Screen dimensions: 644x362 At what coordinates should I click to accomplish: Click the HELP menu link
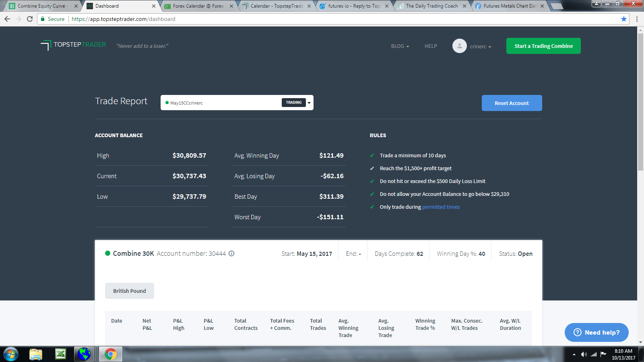coord(431,46)
